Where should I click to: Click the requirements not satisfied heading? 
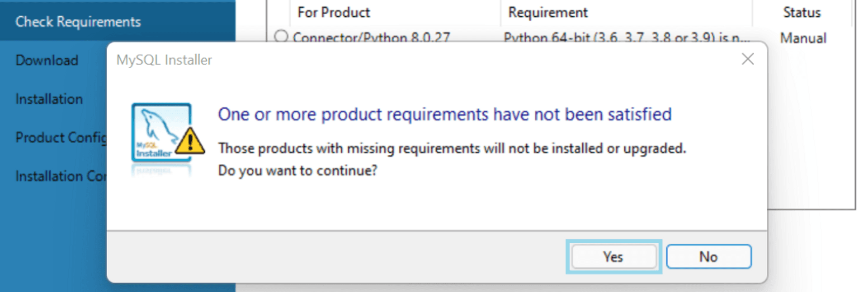(444, 115)
